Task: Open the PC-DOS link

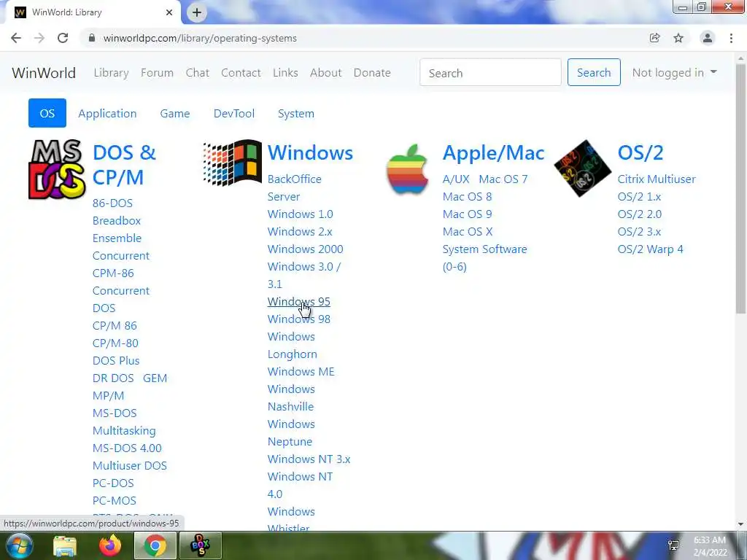Action: [x=113, y=483]
